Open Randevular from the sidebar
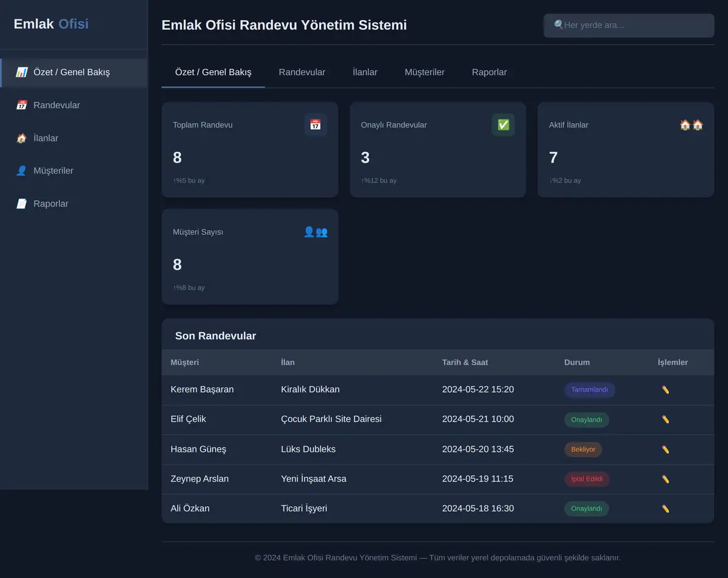 pos(74,105)
